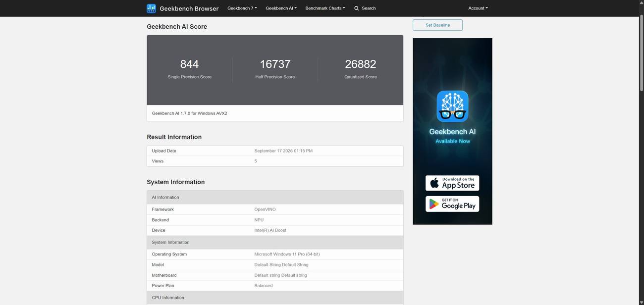Expand the Geekbench AI navbar dropdown
Screen dimensions: 644x305
coord(281,8)
